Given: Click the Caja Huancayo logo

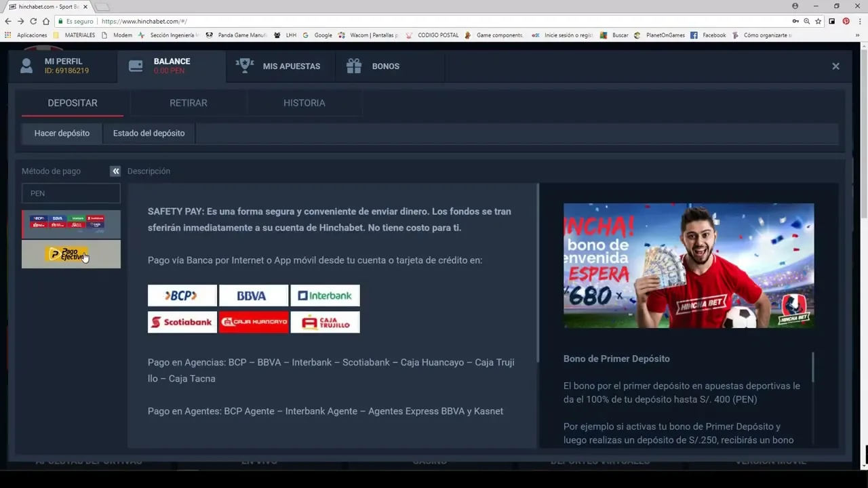Looking at the screenshot, I should pyautogui.click(x=254, y=322).
